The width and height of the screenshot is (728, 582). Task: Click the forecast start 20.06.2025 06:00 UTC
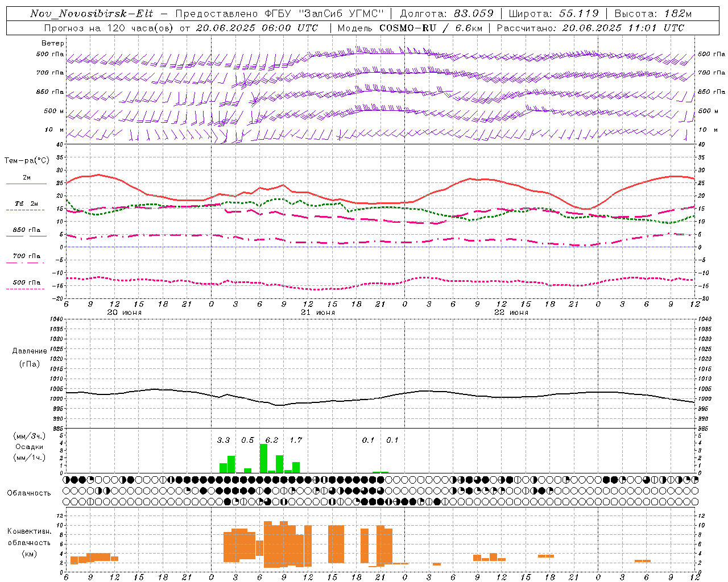[x=257, y=28]
